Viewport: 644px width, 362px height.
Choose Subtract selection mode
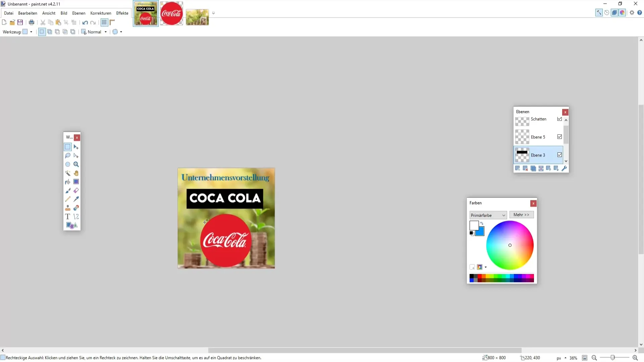click(57, 32)
